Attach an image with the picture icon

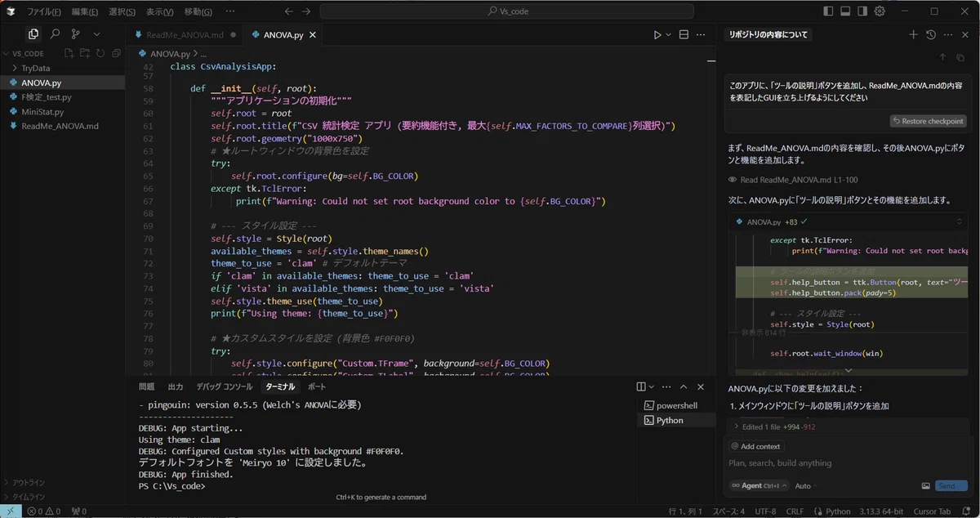[925, 485]
